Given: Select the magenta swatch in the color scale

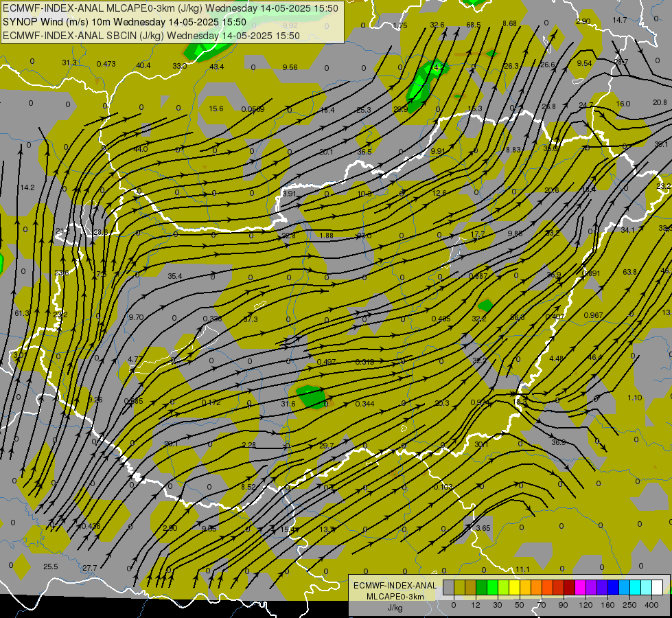Looking at the screenshot, I should (x=581, y=587).
